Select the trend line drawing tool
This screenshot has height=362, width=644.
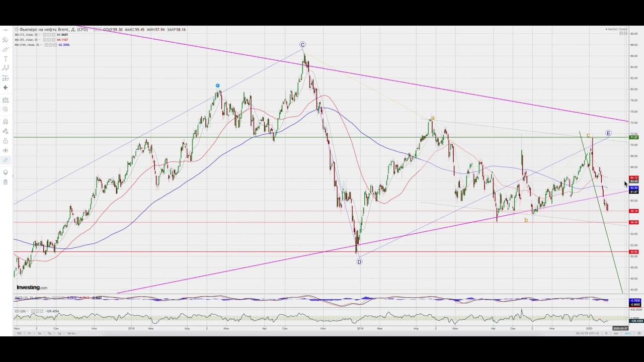6,40
